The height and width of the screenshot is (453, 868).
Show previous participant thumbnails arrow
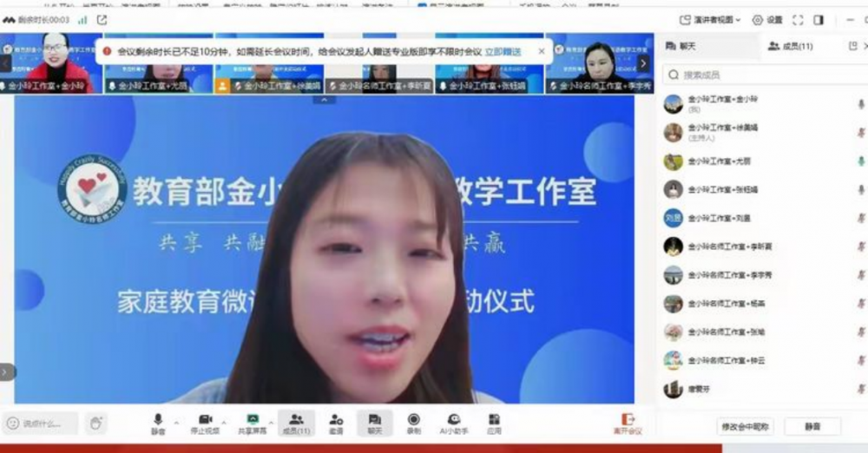(x=5, y=63)
